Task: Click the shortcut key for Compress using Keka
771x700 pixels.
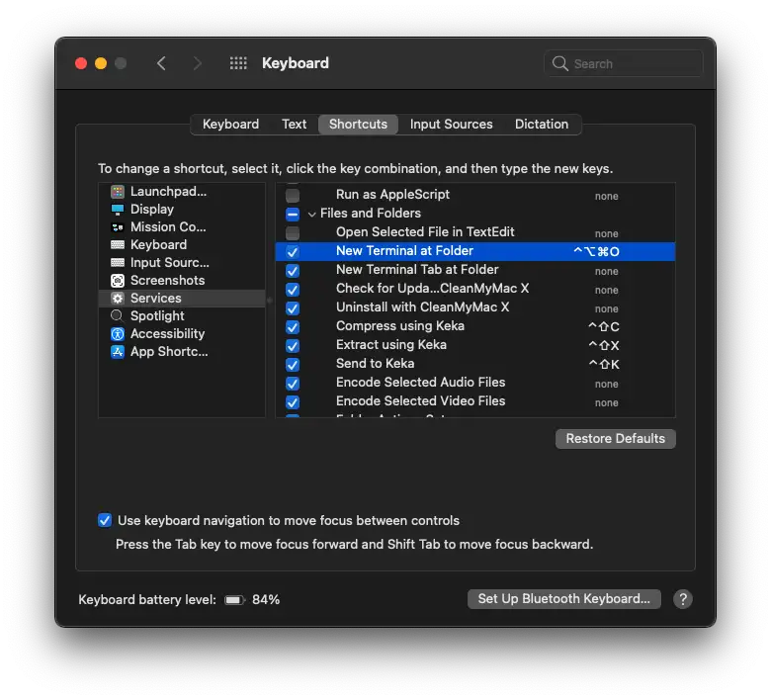Action: pos(603,326)
